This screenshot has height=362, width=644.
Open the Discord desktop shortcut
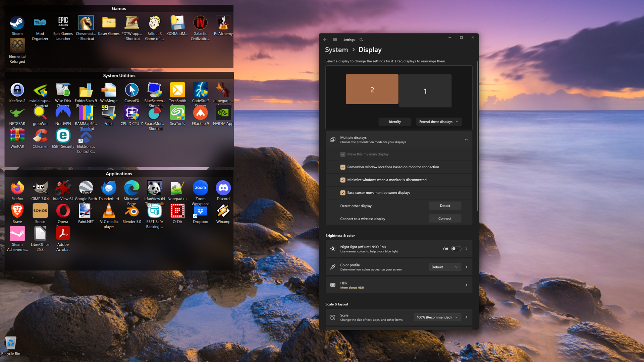[x=223, y=188]
